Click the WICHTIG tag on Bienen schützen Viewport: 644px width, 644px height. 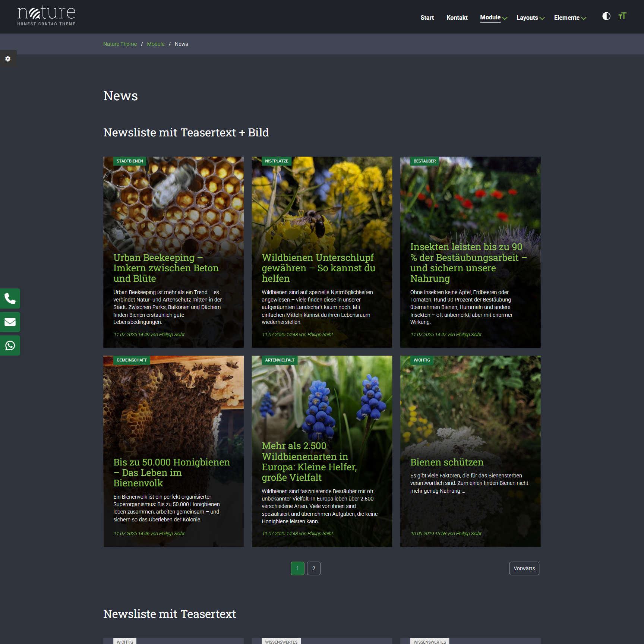pos(422,360)
